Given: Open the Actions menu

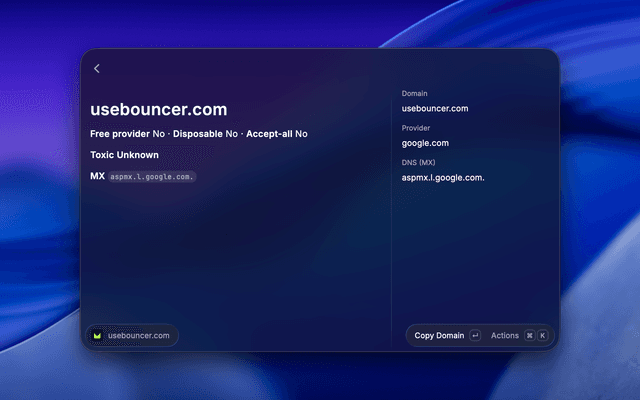Looking at the screenshot, I should (504, 336).
